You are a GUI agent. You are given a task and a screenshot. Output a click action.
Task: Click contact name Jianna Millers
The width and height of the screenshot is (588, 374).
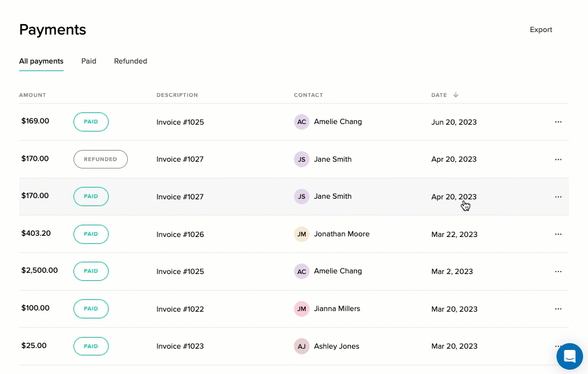pos(337,309)
